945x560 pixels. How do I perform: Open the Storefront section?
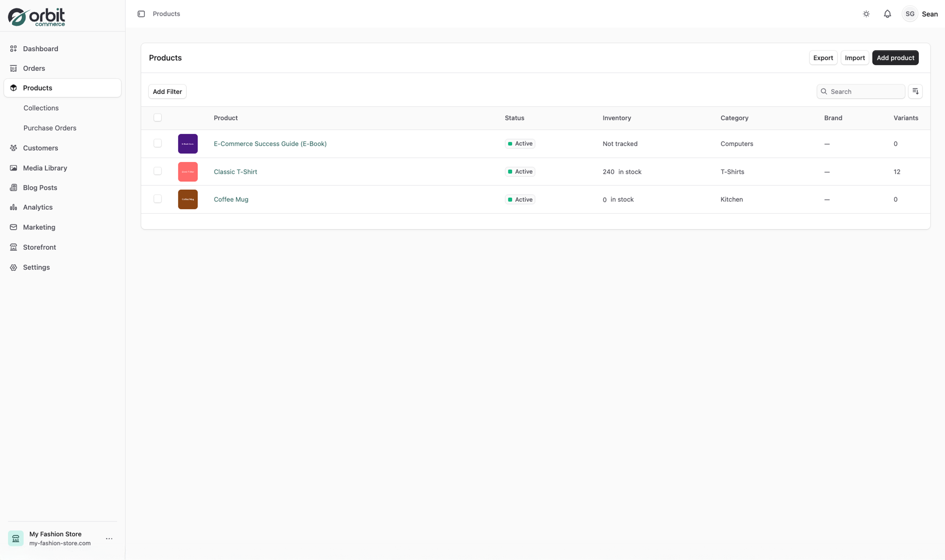point(39,247)
